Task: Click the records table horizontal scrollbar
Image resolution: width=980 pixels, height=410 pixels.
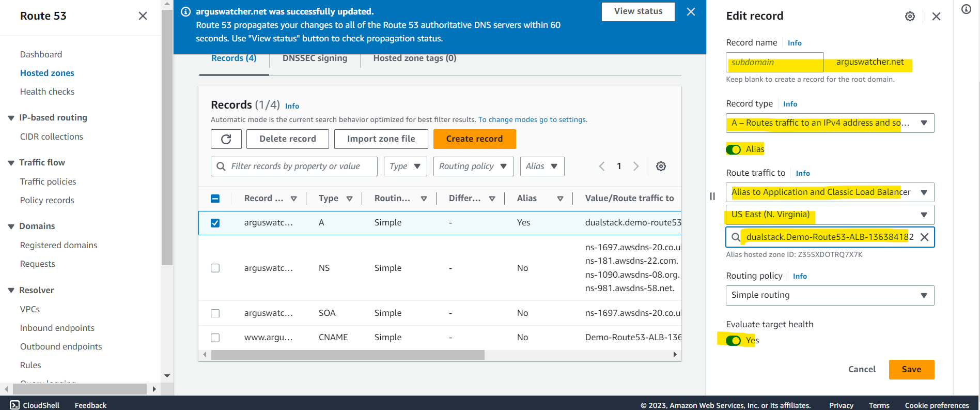Action: 348,355
